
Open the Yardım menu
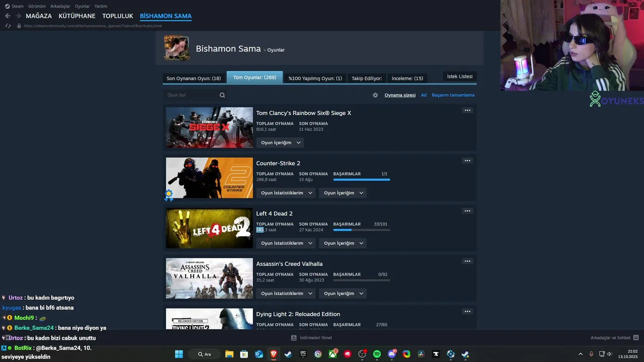[x=101, y=6]
